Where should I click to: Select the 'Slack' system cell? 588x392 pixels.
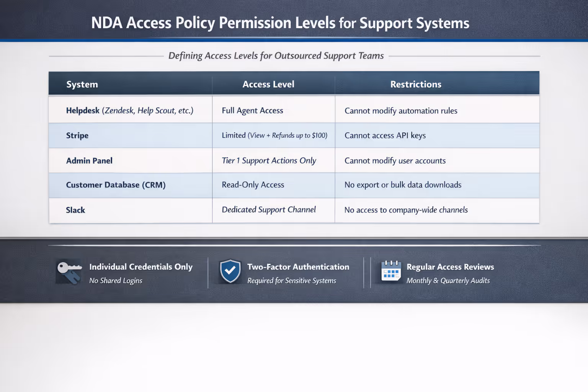point(131,210)
